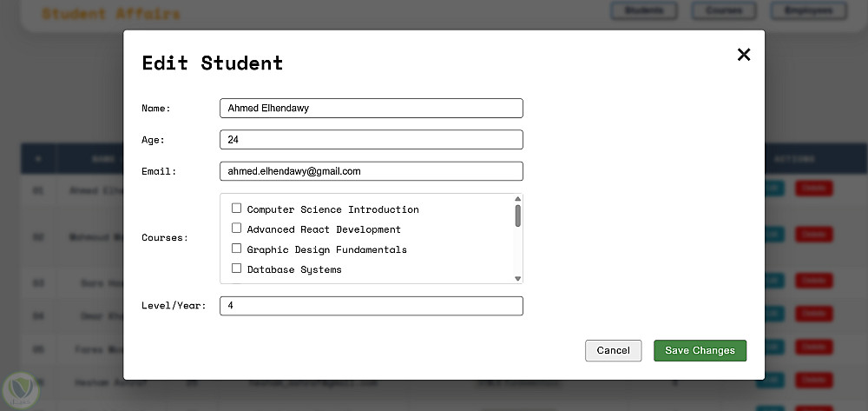Go to the Employees nav tab

807,10
